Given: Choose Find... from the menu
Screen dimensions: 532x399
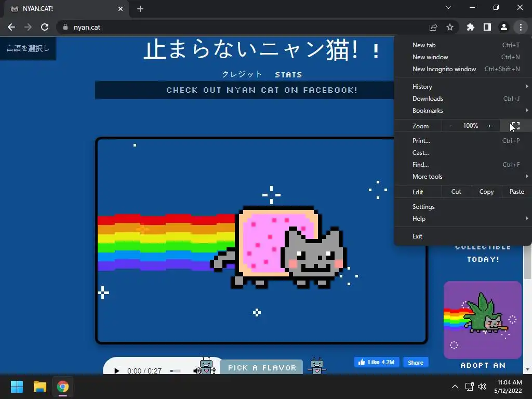Looking at the screenshot, I should (x=463, y=165).
